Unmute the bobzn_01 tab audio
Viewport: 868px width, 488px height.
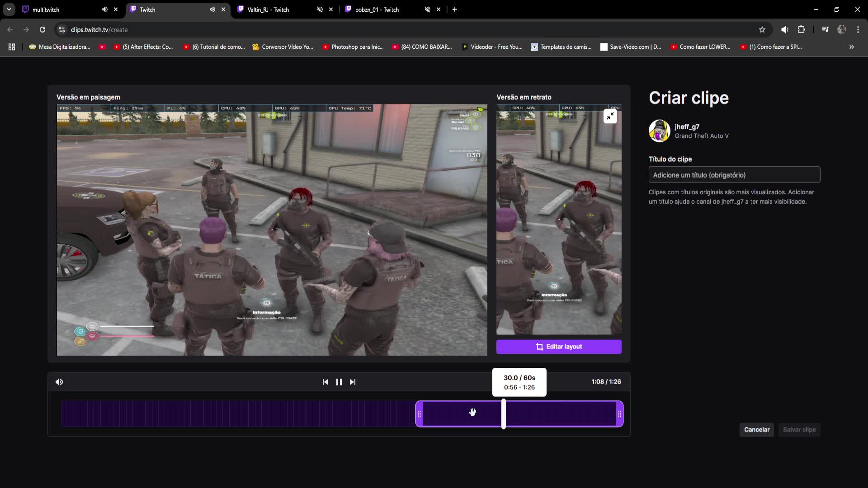point(428,9)
